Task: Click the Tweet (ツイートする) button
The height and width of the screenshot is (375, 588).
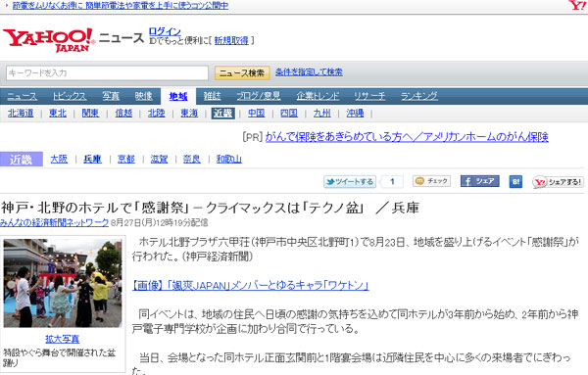Action: [350, 182]
